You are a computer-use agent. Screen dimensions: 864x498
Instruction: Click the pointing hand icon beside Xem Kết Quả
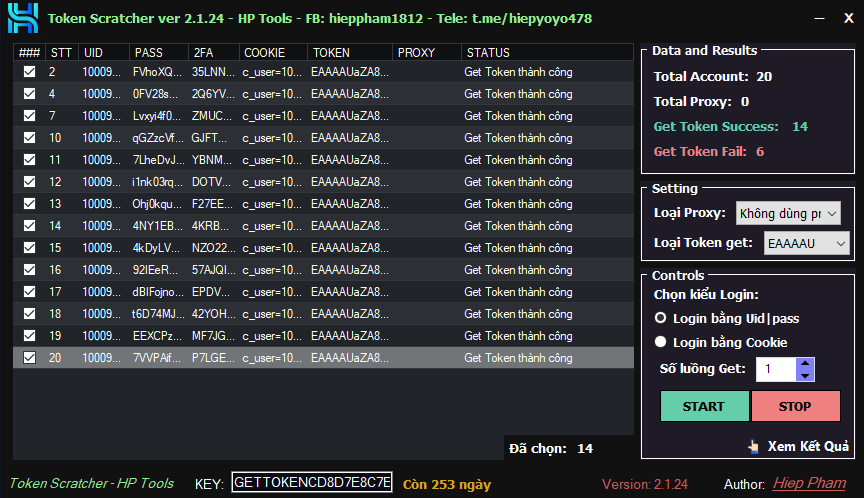pyautogui.click(x=752, y=446)
